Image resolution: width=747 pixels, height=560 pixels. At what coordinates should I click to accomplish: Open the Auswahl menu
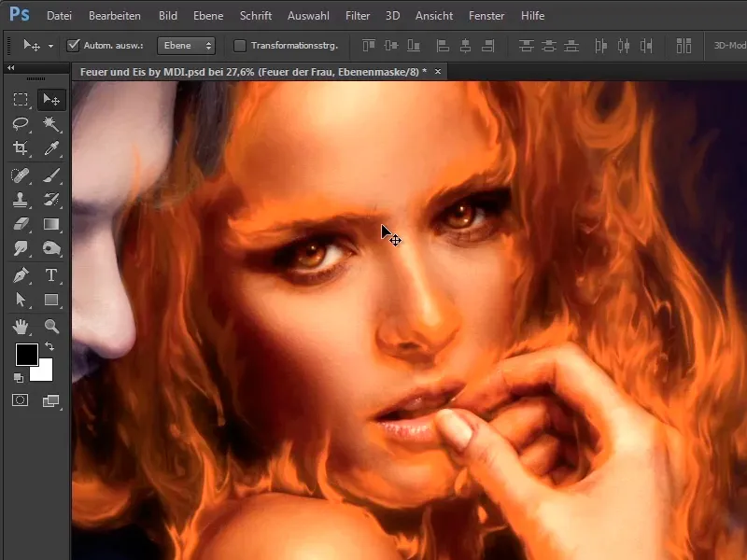[x=308, y=16]
